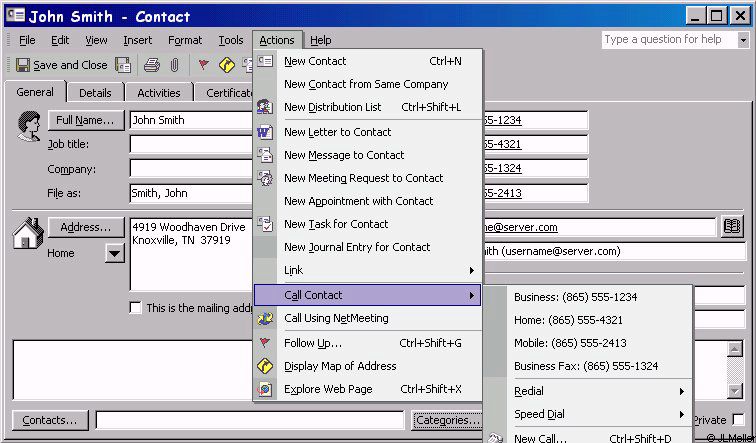Image resolution: width=756 pixels, height=443 pixels.
Task: Click the contact face icon near Full Name
Action: [28, 126]
